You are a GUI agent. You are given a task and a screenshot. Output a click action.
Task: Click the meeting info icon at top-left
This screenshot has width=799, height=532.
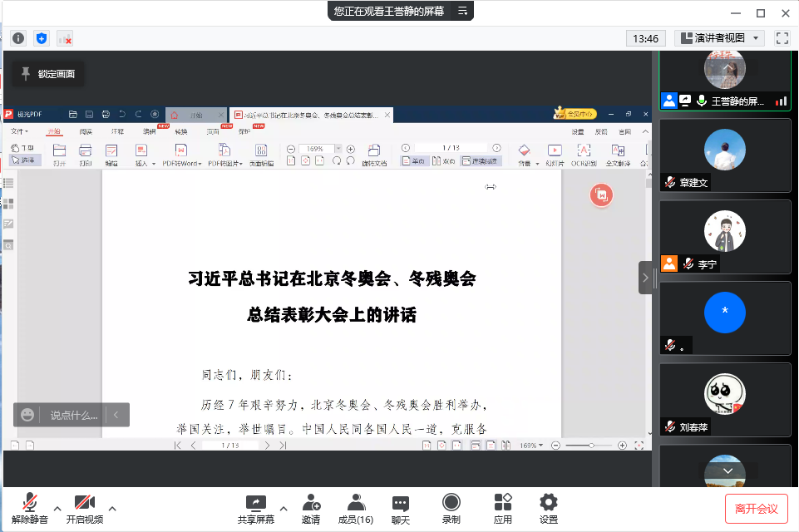[18, 38]
